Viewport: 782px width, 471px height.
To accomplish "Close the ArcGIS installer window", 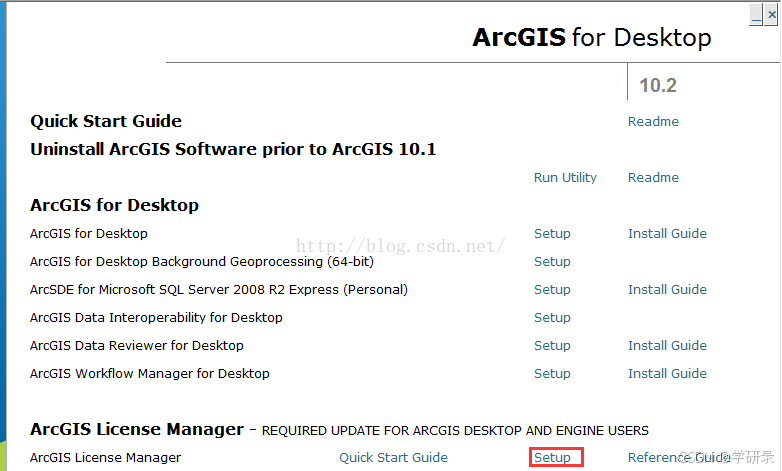I will pos(772,14).
